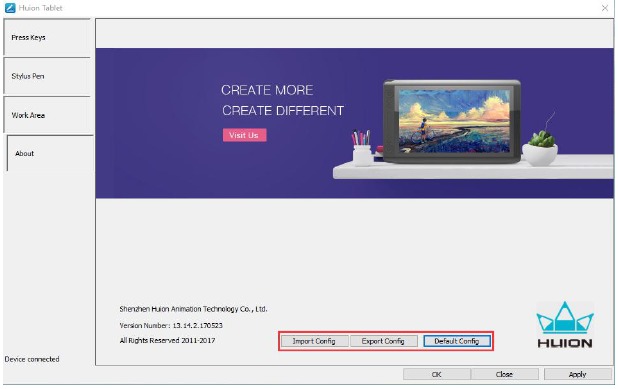
Task: Close the Huion Tablet window
Action: point(605,8)
